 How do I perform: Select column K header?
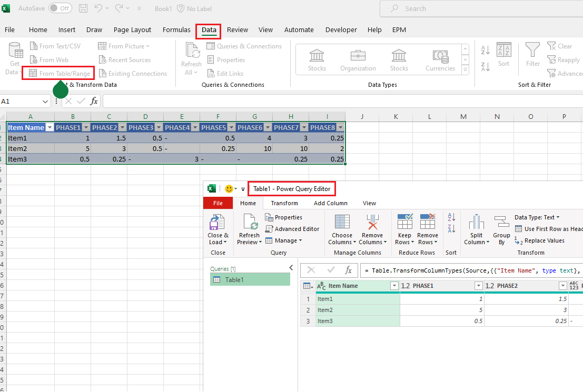396,116
